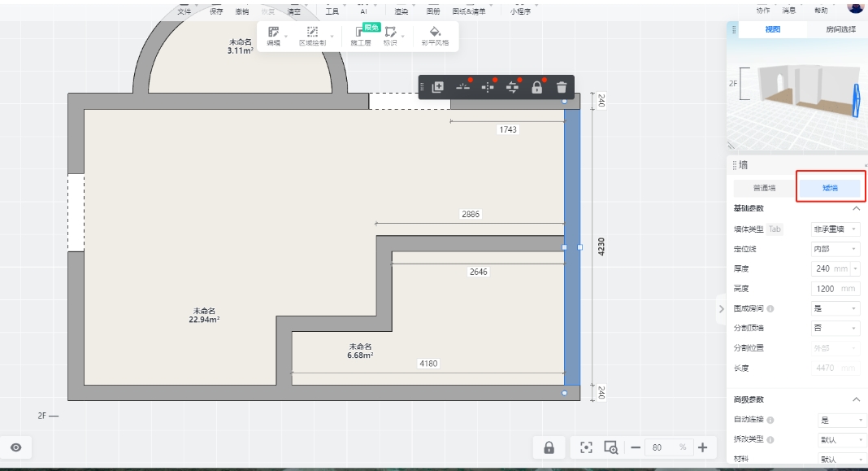Open the 墙体类型 dropdown

tap(835, 229)
